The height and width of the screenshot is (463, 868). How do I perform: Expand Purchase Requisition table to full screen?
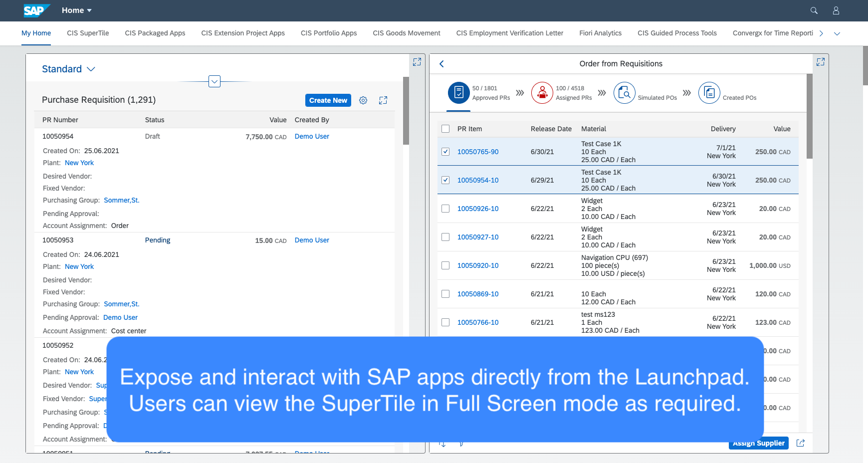pos(383,100)
